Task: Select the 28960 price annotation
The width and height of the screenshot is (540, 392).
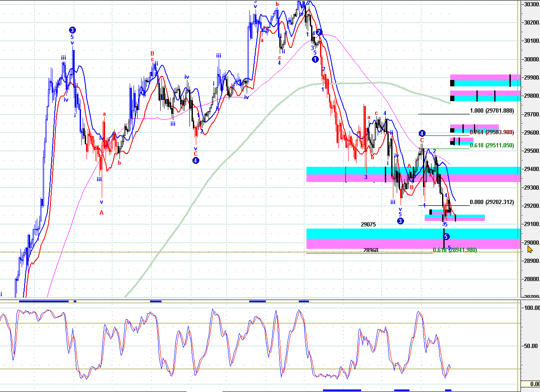Action: 371,250
